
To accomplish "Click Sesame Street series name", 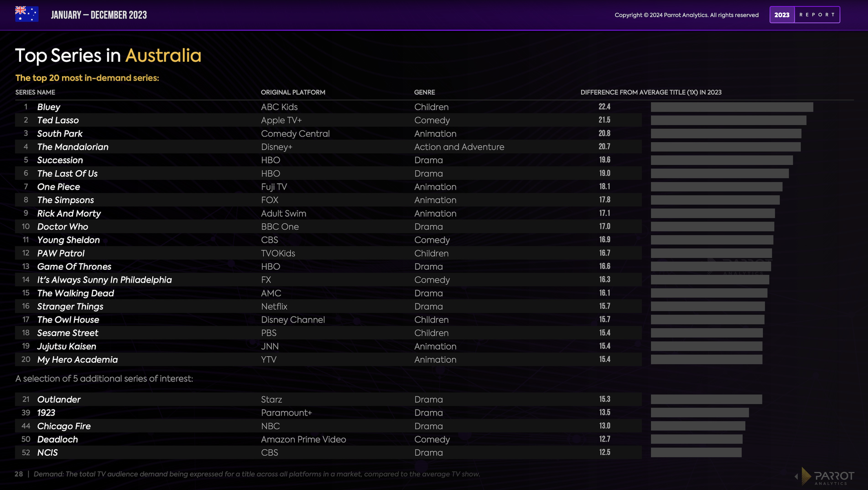I will pos(68,333).
